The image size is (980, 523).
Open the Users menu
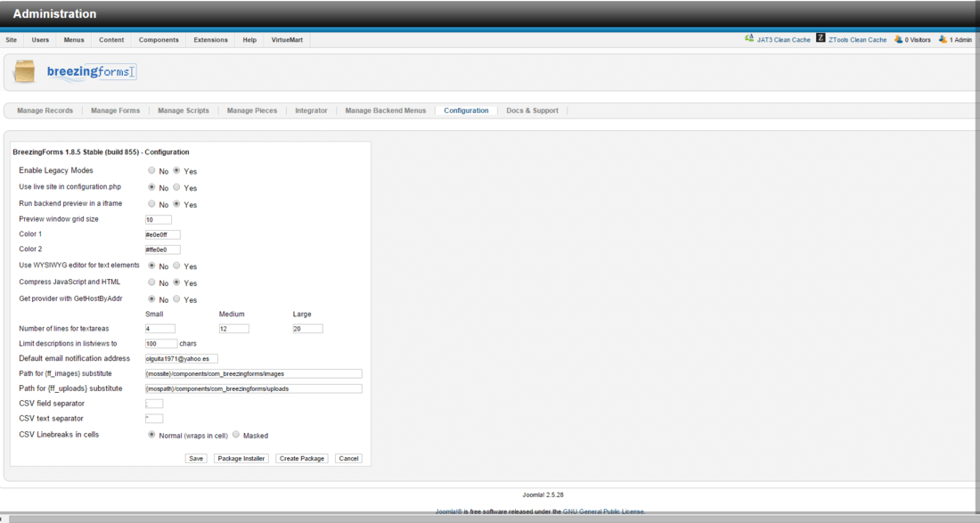coord(40,40)
